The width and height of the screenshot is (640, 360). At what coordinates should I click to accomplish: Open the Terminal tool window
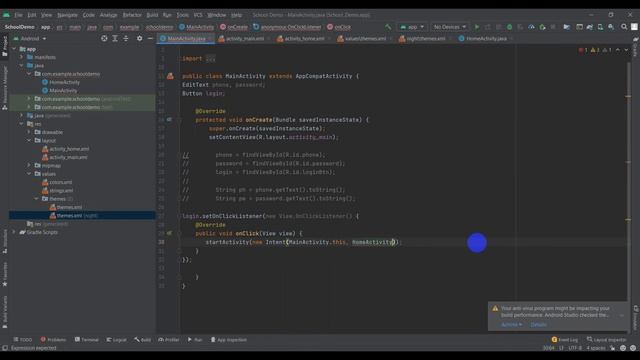87,340
